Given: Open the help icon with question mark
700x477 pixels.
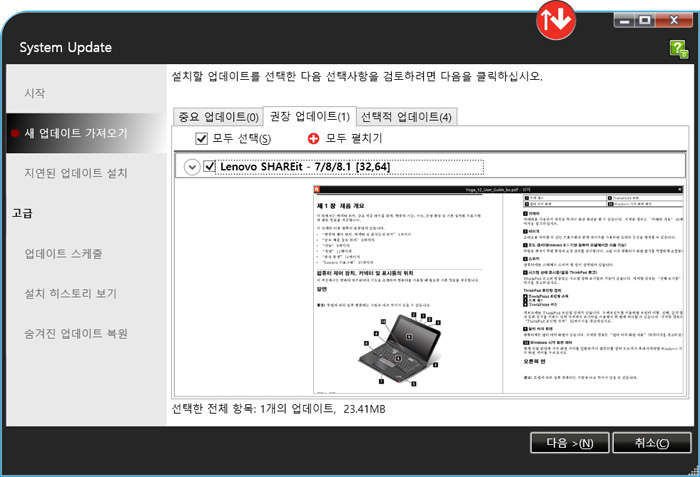Looking at the screenshot, I should pyautogui.click(x=678, y=48).
